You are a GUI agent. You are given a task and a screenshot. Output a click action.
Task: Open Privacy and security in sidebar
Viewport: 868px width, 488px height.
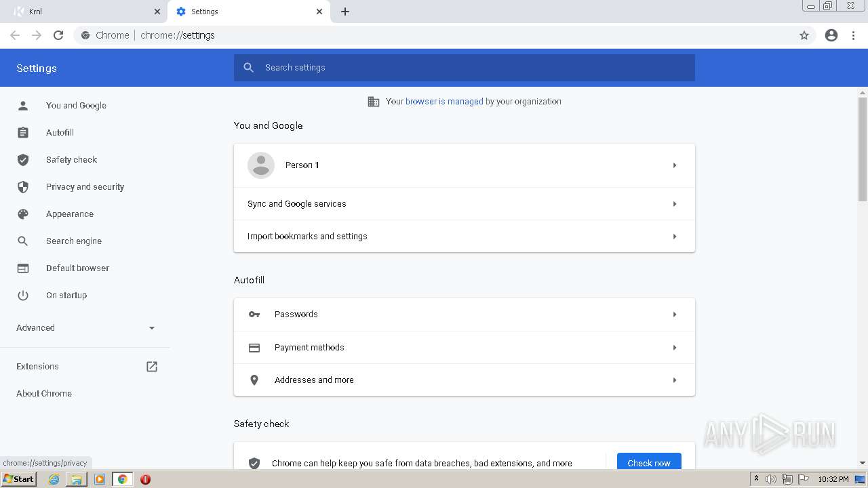click(x=85, y=186)
